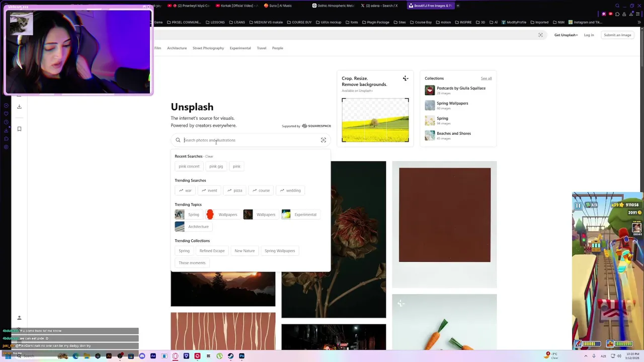Open the brown square photo
644x362 pixels.
(444, 224)
